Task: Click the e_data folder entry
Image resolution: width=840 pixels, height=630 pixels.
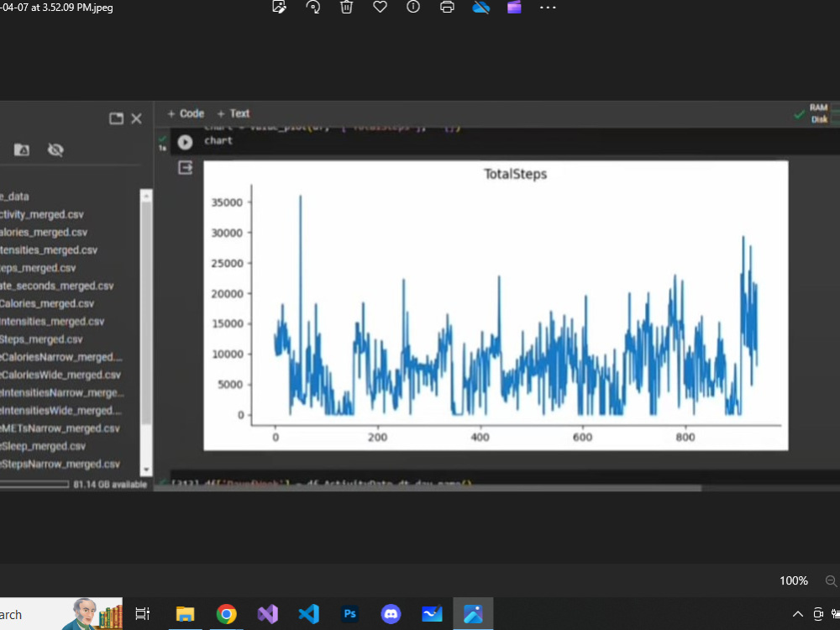Action: [x=14, y=196]
